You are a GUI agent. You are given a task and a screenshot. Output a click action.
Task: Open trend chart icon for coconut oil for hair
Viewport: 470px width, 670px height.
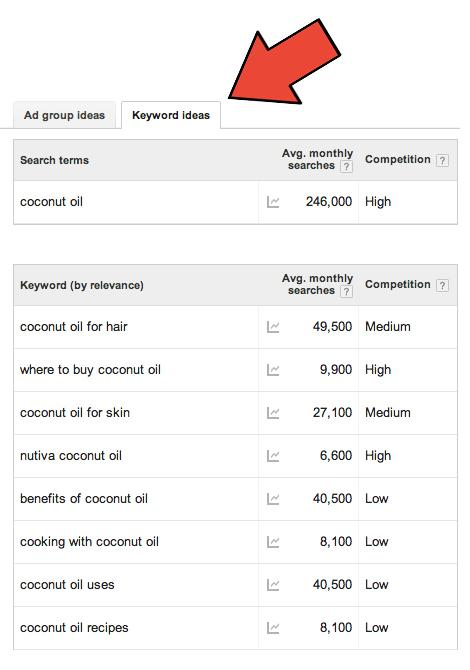click(273, 327)
